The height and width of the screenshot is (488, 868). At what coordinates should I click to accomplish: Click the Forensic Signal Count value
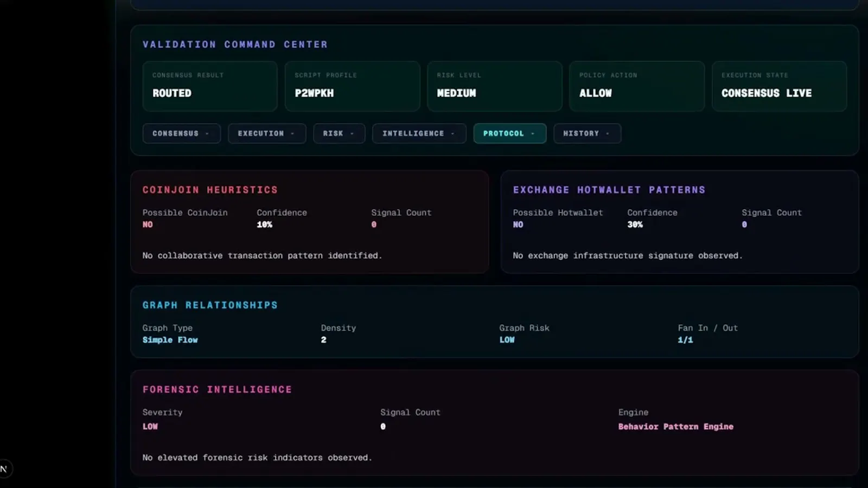pos(383,427)
